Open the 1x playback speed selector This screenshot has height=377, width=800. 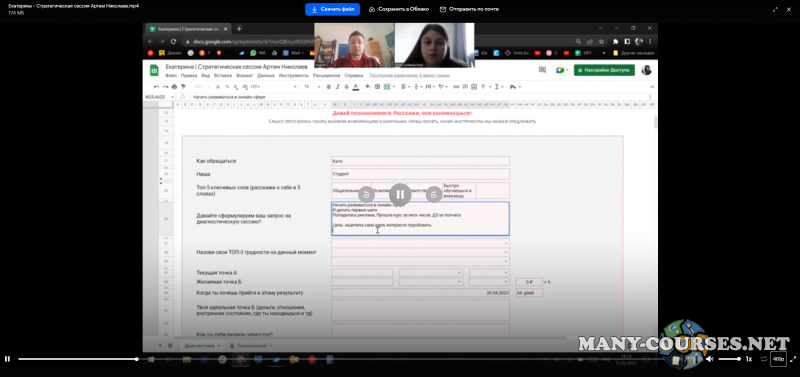pyautogui.click(x=748, y=359)
